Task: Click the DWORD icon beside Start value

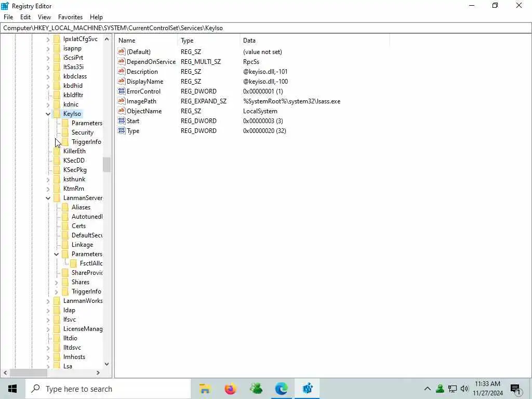Action: (122, 121)
